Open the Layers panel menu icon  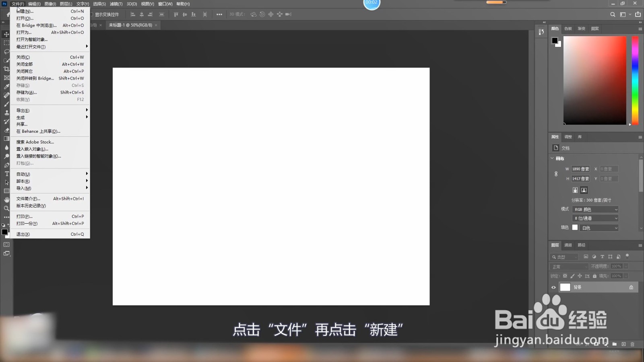point(640,245)
